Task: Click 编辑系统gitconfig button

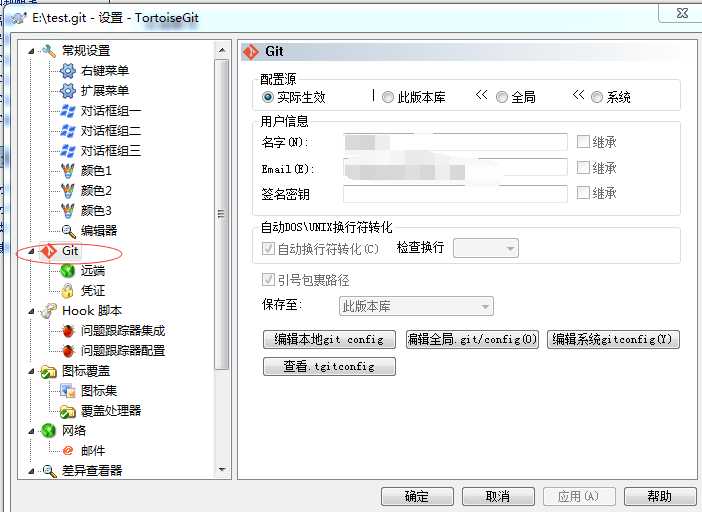Action: [613, 340]
